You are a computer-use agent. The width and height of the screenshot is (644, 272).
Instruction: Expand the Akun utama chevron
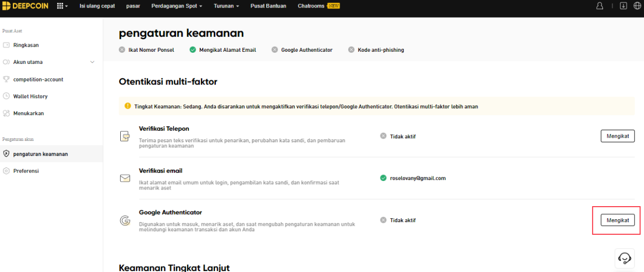coord(92,62)
